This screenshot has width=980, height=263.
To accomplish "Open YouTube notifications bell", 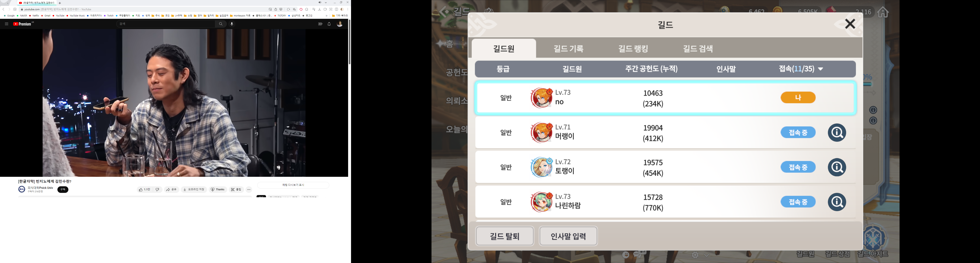I will coord(329,24).
